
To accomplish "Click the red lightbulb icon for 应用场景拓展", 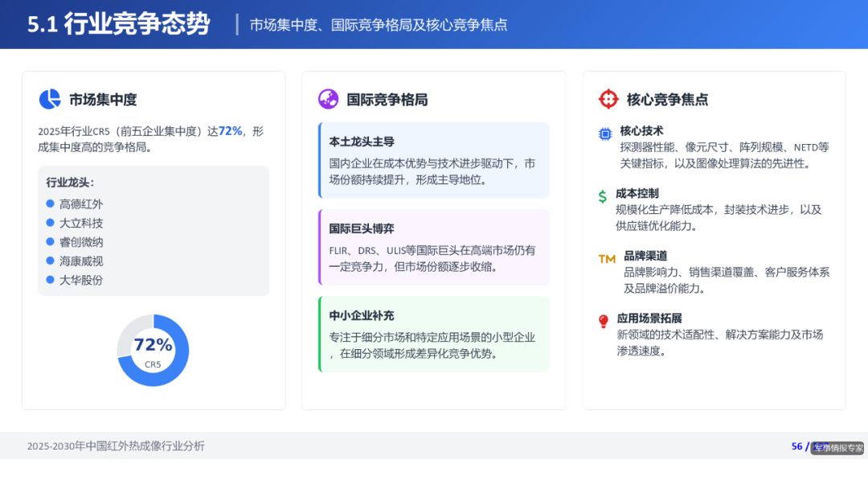I will [604, 318].
